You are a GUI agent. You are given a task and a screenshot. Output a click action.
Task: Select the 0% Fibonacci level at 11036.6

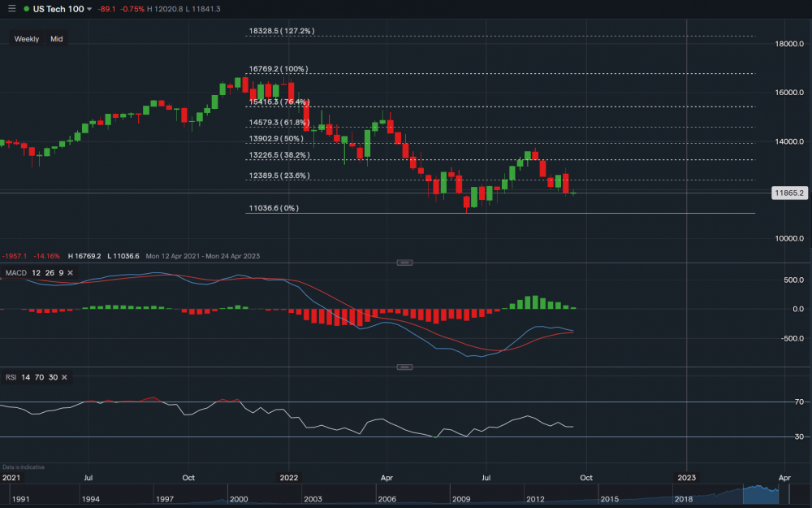pos(273,208)
